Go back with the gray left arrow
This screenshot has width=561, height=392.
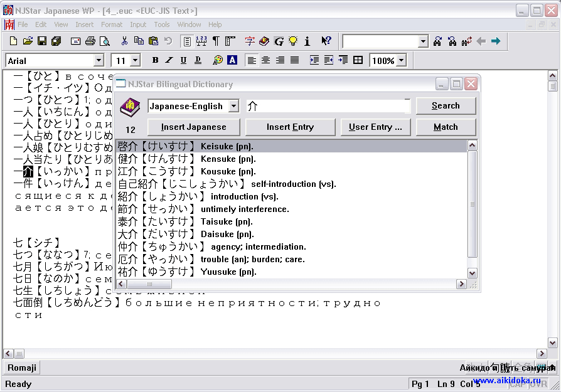coord(481,41)
